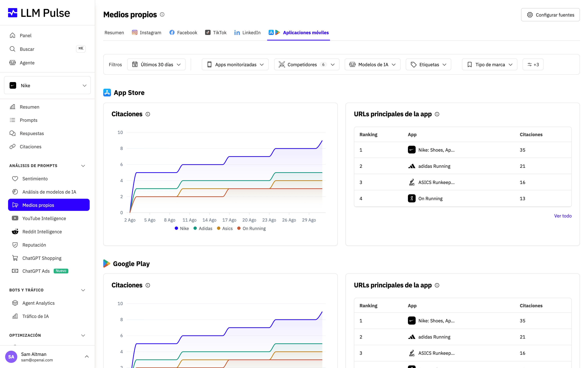Click the Google Play section logo

(107, 264)
